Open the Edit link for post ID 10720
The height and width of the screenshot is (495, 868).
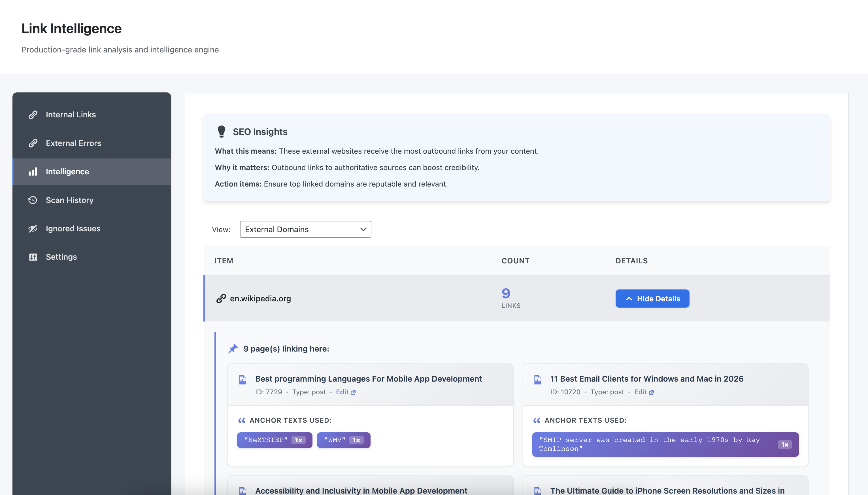pyautogui.click(x=641, y=392)
